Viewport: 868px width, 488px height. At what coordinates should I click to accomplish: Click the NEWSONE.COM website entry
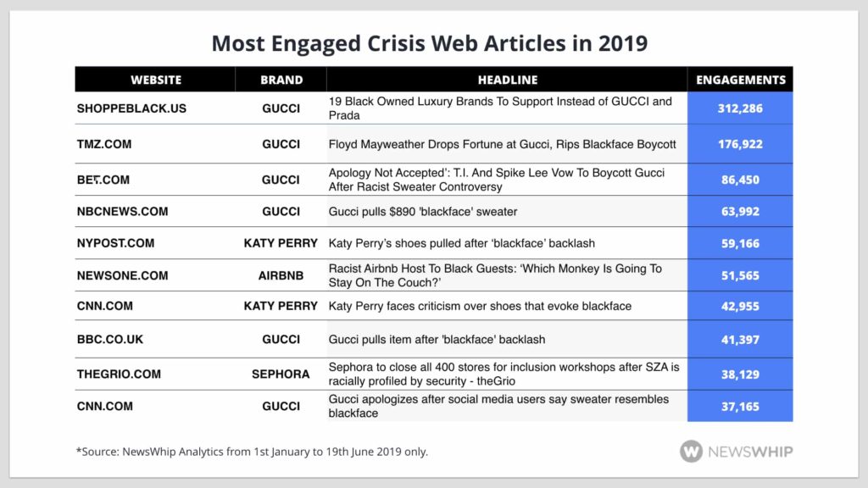pos(122,275)
